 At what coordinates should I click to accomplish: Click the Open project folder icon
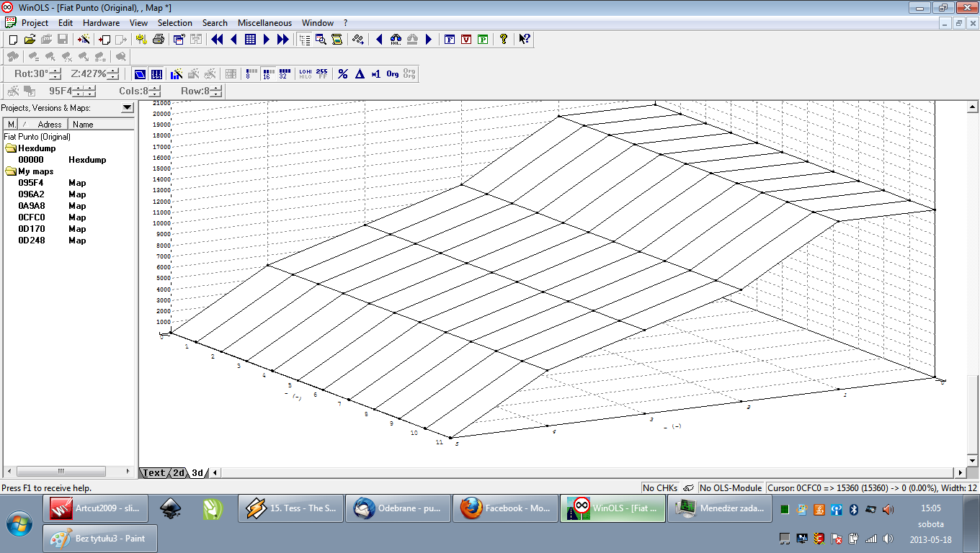(30, 40)
